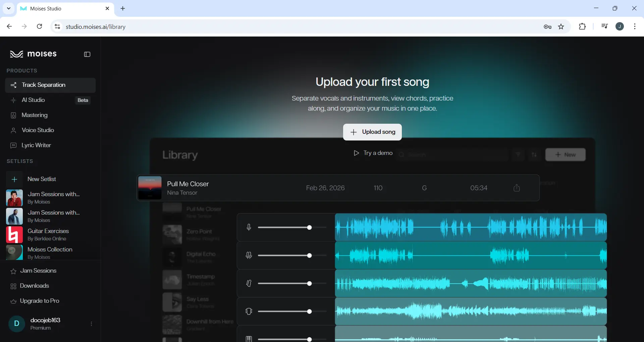Screen dimensions: 644x342
Task: Go to Downloads
Action: (x=50, y=286)
